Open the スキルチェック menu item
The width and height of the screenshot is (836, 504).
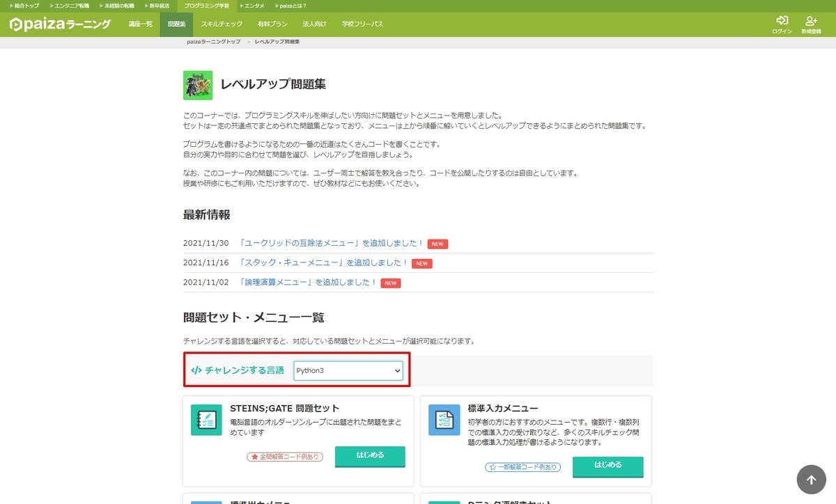[221, 23]
